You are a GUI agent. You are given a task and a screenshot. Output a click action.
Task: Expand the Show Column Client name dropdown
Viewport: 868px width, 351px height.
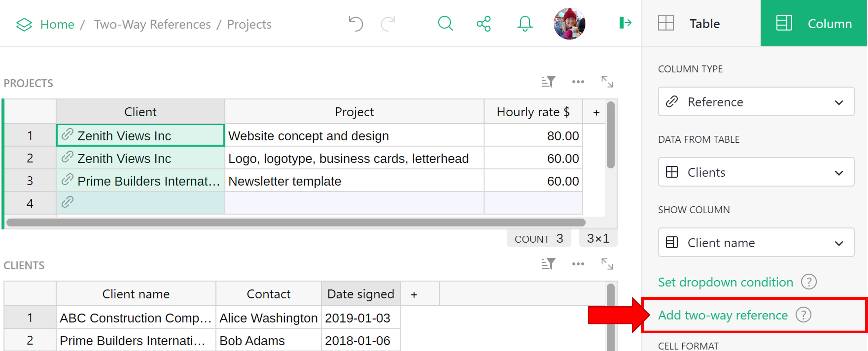(756, 243)
